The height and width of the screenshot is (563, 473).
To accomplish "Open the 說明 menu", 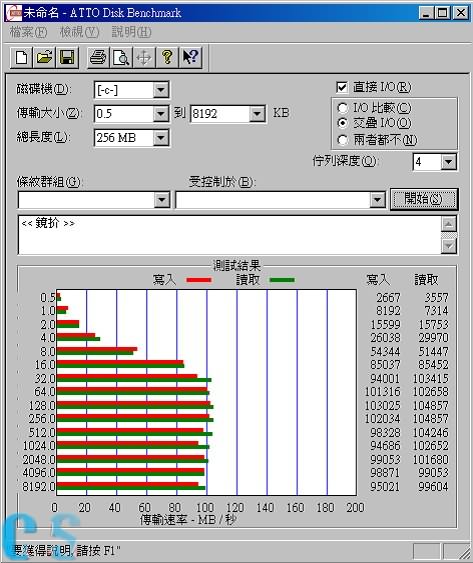I will click(131, 32).
